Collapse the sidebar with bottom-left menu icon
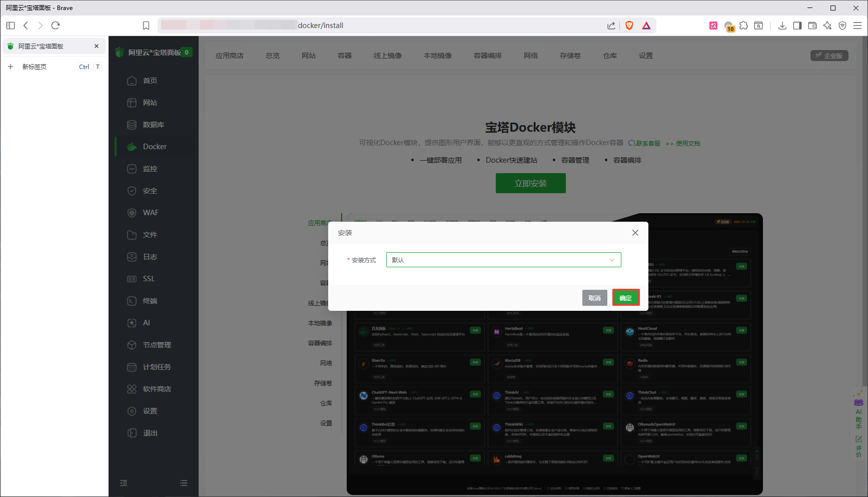868x497 pixels. pos(124,483)
